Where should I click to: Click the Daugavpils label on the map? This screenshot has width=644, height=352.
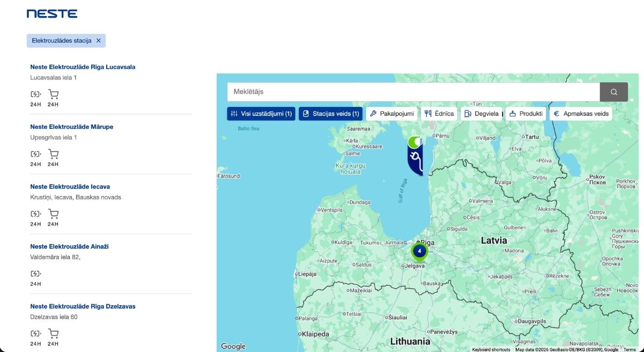tap(531, 321)
